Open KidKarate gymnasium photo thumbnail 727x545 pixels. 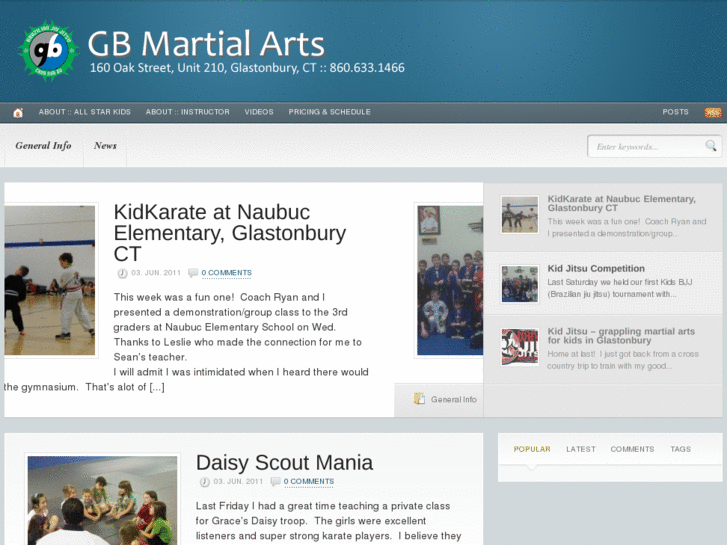50,281
